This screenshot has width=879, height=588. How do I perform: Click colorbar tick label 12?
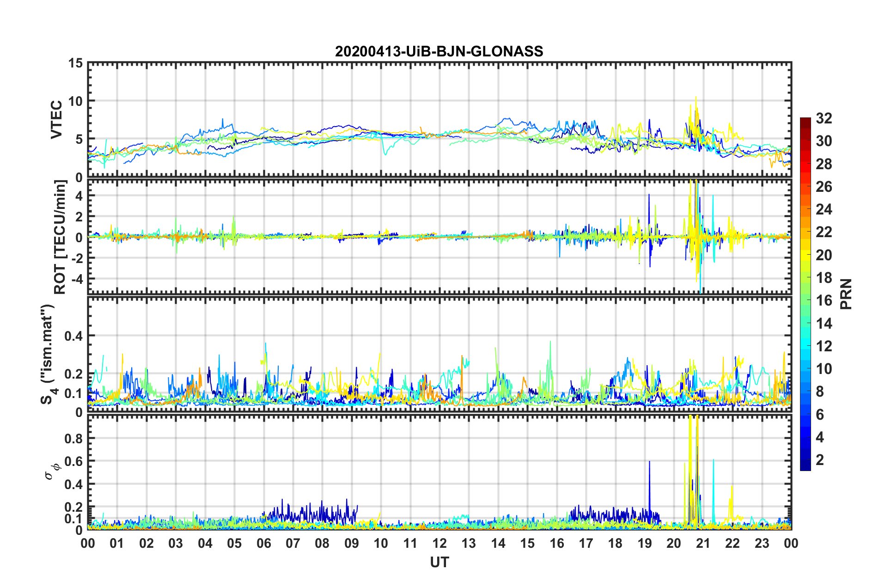point(824,346)
